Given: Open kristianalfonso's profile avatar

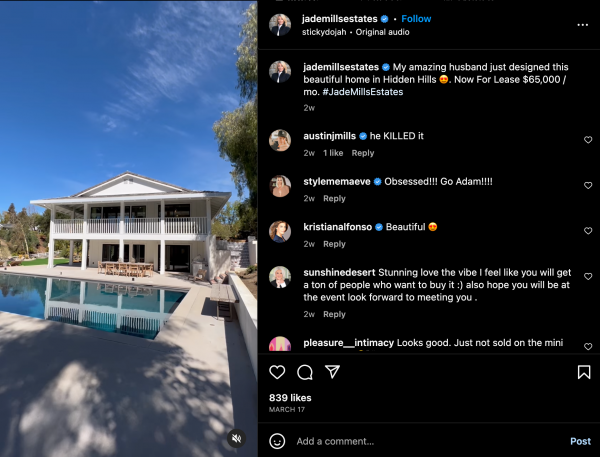Looking at the screenshot, I should (280, 232).
